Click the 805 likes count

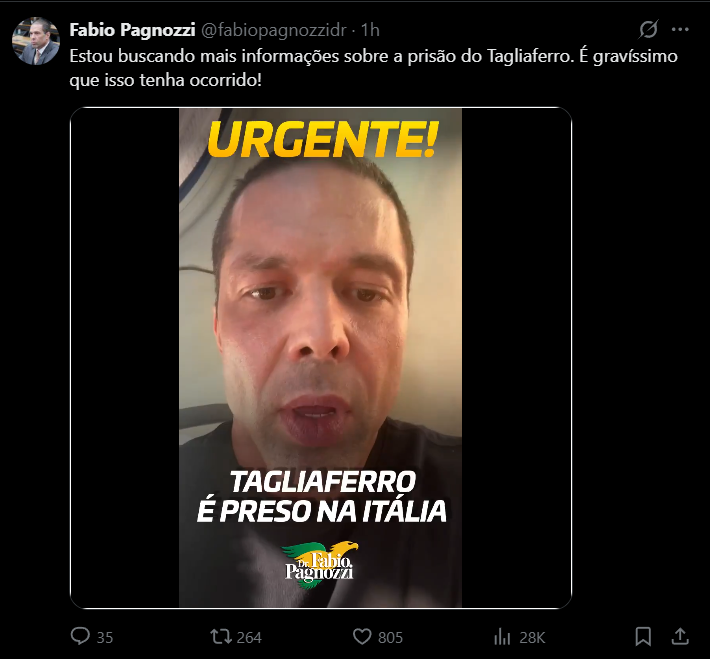pyautogui.click(x=390, y=638)
